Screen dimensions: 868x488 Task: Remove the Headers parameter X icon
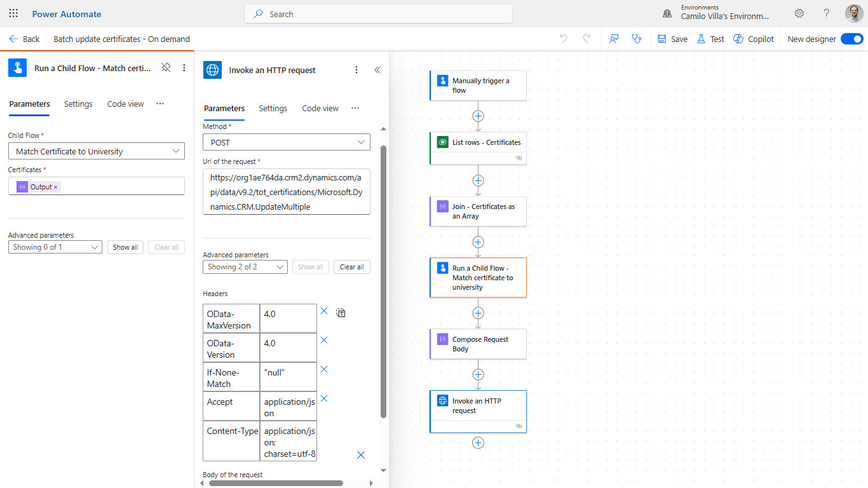coord(361,455)
